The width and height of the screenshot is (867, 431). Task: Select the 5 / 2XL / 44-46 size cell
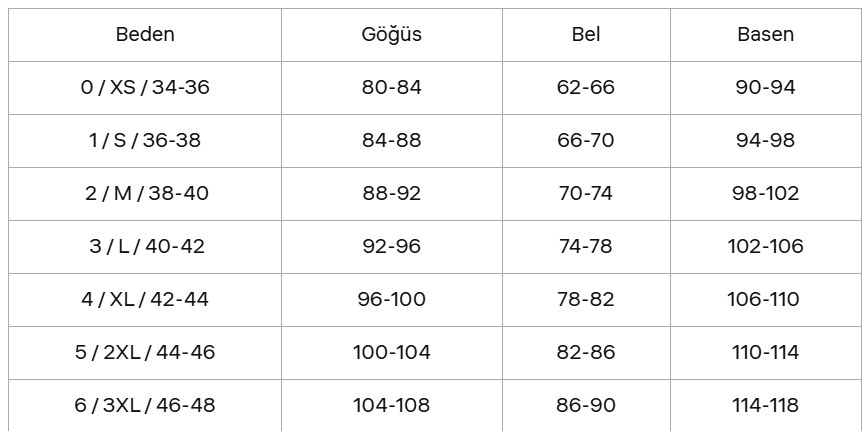(145, 353)
